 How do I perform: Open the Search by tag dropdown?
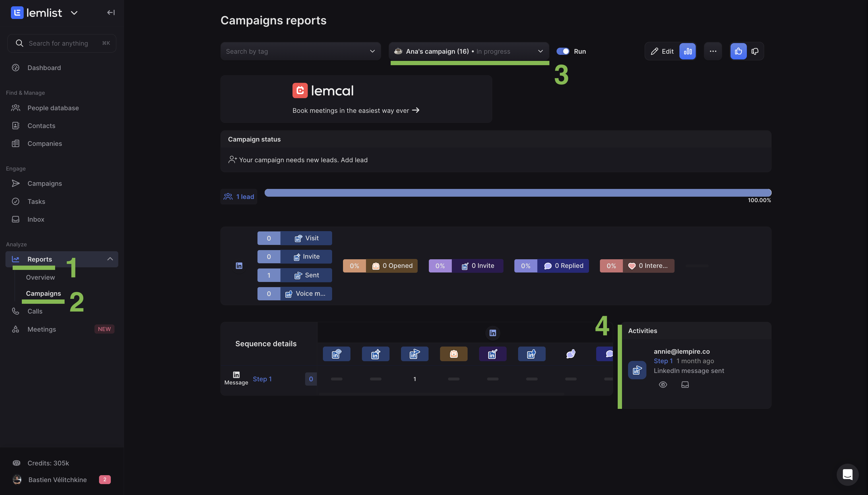(301, 51)
